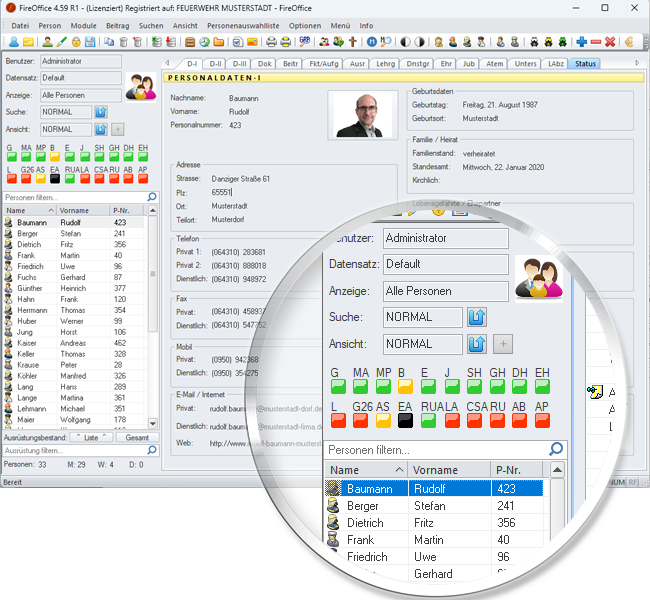Click the yellow B status swatch in magnified view
Image resolution: width=650 pixels, height=600 pixels.
pyautogui.click(x=405, y=386)
